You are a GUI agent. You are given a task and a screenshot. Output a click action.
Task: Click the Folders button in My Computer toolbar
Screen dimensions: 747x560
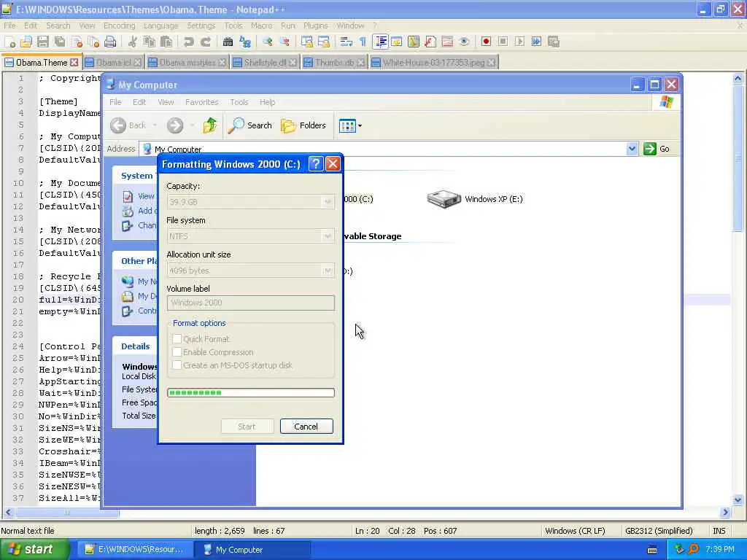[303, 125]
